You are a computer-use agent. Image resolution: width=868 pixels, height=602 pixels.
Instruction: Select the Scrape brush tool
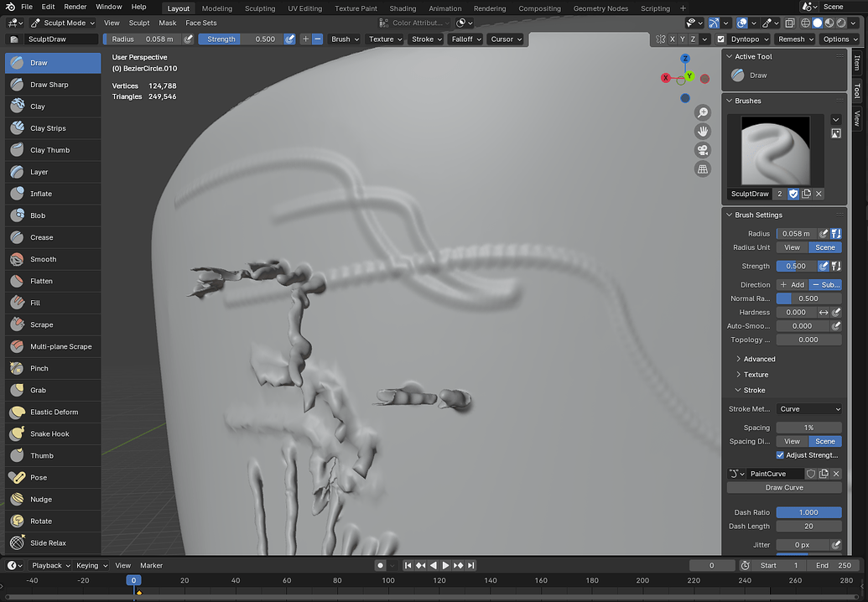tap(53, 324)
